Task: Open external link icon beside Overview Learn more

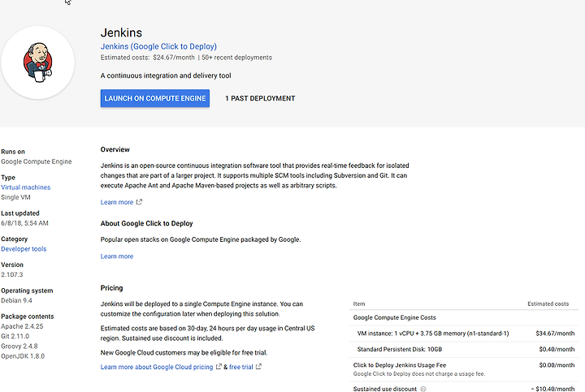Action: [139, 202]
